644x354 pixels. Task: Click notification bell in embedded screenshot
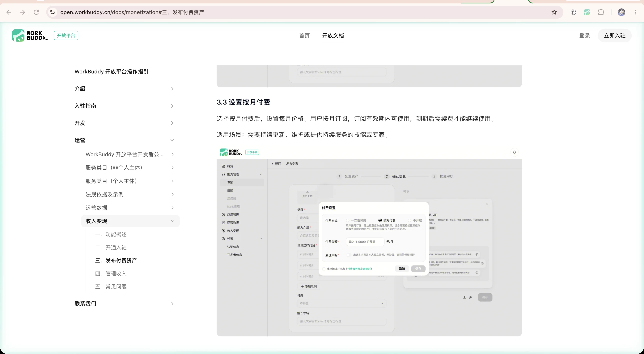tap(514, 152)
